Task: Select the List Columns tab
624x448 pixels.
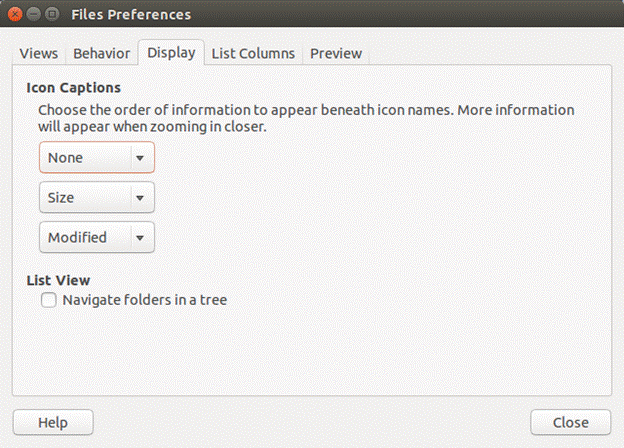Action: pos(253,53)
